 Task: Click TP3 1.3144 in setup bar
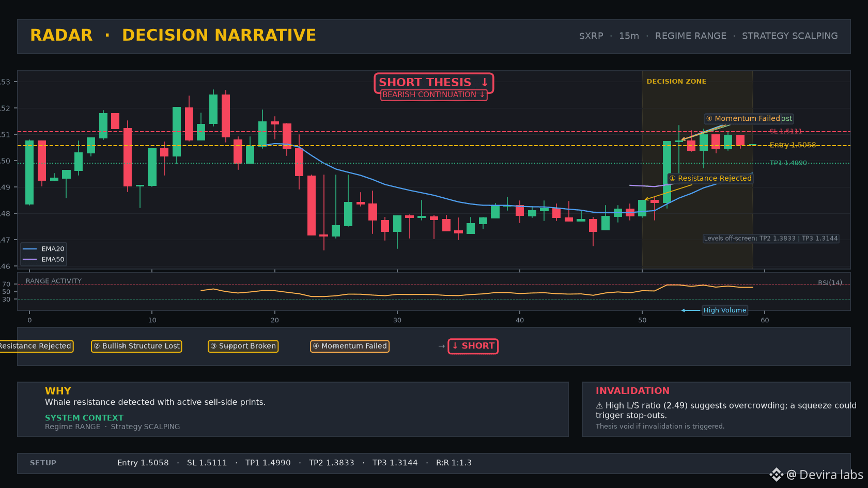[395, 463]
